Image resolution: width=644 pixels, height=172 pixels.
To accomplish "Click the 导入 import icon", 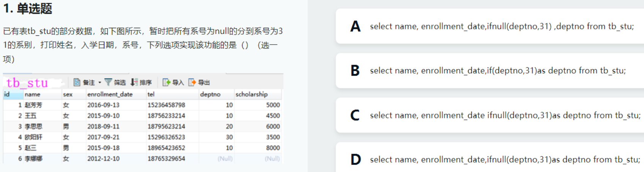I will (x=166, y=82).
